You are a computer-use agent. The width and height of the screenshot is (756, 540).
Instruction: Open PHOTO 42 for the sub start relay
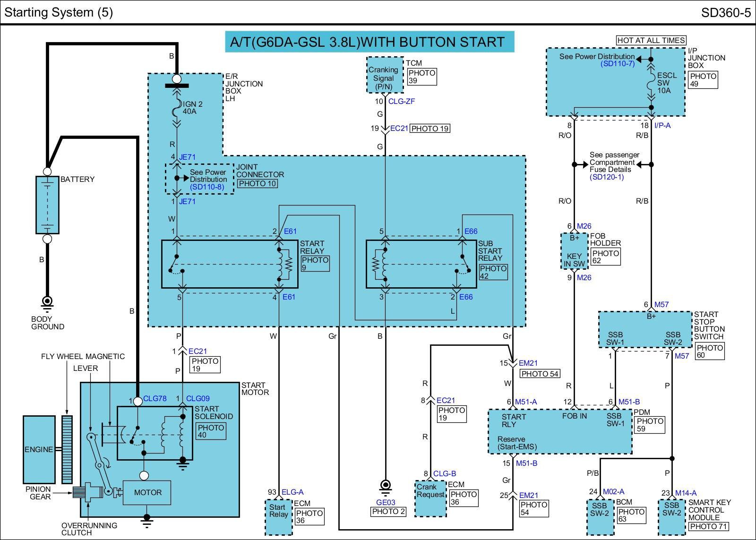point(493,272)
